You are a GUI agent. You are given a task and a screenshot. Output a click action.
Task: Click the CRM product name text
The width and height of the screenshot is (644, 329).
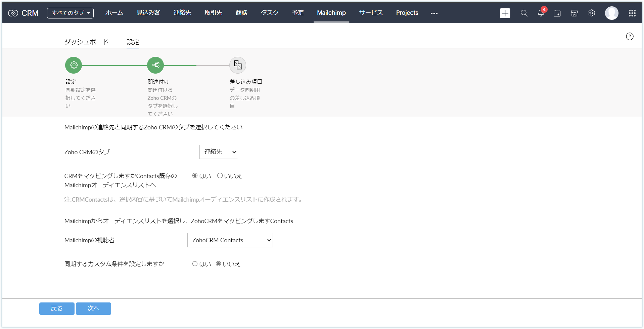[x=30, y=13]
